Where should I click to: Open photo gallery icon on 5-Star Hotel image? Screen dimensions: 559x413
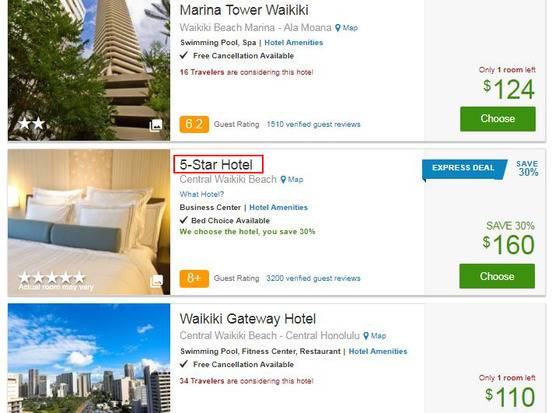click(157, 281)
